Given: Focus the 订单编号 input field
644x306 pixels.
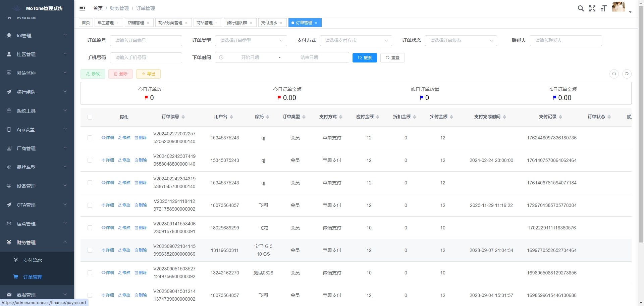Looking at the screenshot, I should coord(146,41).
